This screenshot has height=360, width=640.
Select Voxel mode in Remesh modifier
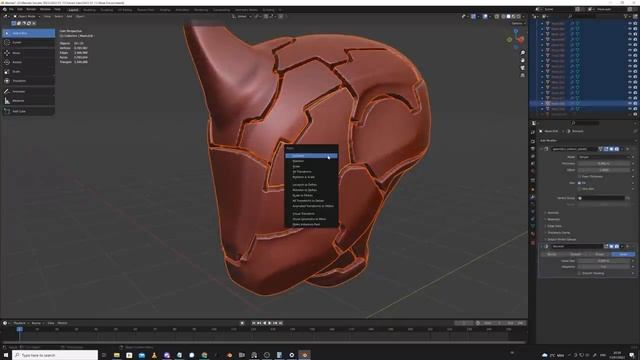623,254
